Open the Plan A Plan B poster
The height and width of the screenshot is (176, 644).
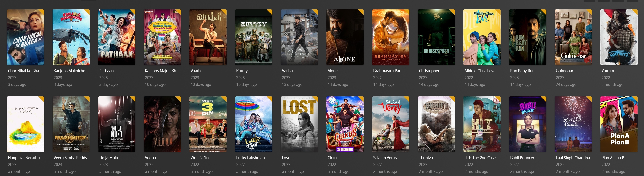click(x=619, y=124)
